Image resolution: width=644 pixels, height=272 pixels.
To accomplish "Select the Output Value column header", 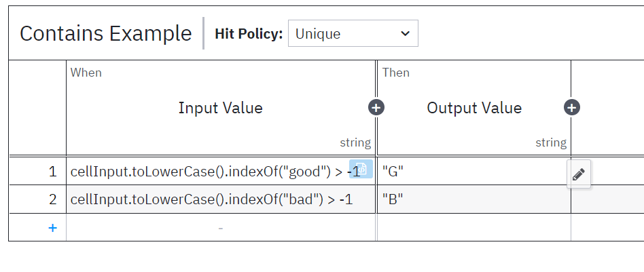I will [474, 108].
